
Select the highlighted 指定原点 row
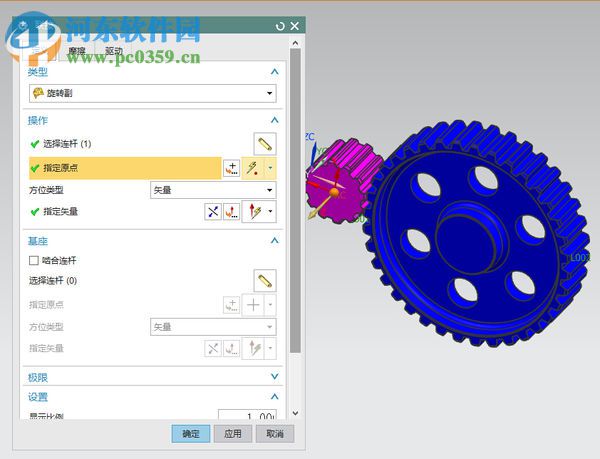[125, 168]
